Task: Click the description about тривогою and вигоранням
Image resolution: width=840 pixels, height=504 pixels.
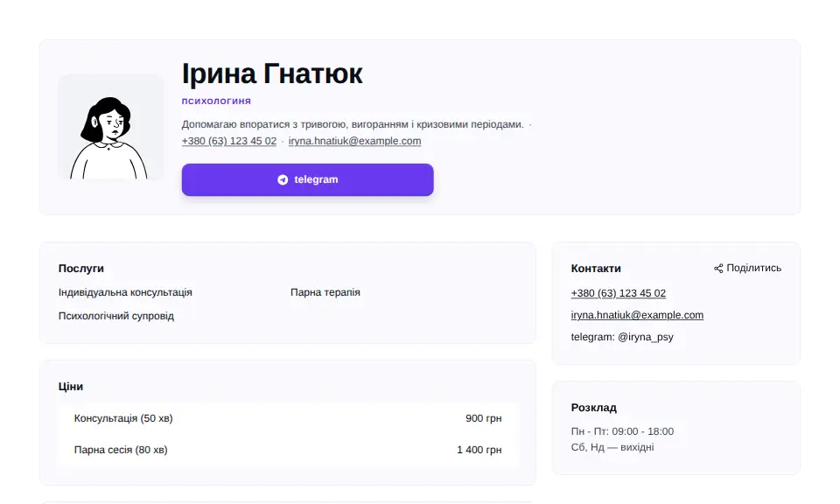Action: [x=353, y=124]
